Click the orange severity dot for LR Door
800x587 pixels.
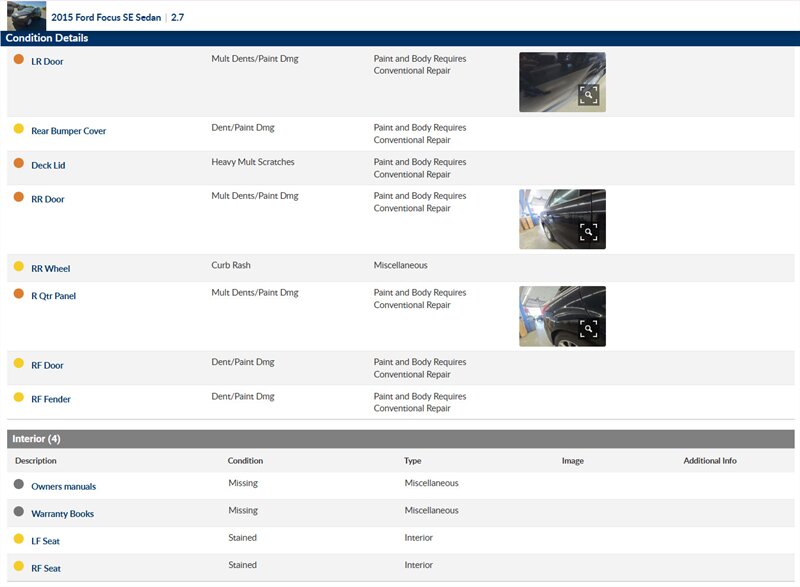pos(19,59)
